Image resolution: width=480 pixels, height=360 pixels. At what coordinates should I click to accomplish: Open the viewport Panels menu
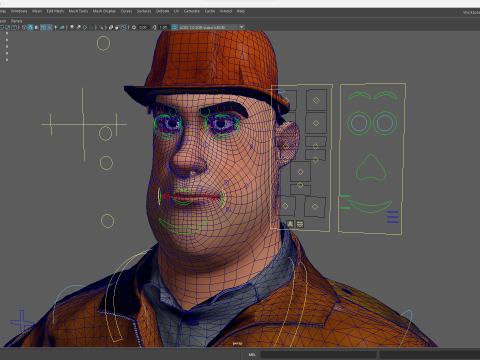click(x=16, y=21)
